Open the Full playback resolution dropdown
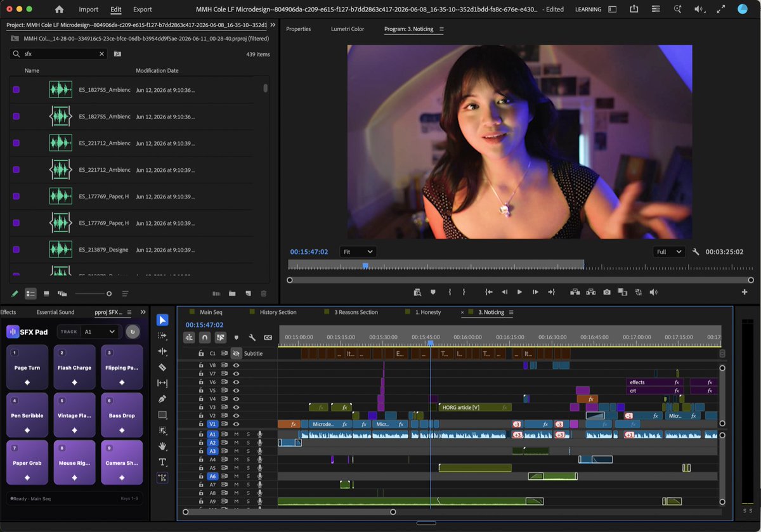761x532 pixels. [670, 252]
